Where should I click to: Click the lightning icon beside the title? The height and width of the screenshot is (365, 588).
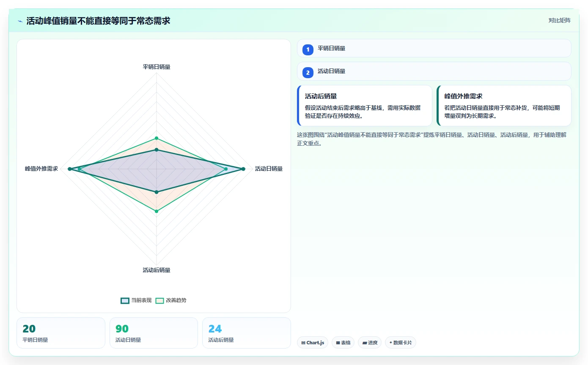point(20,21)
